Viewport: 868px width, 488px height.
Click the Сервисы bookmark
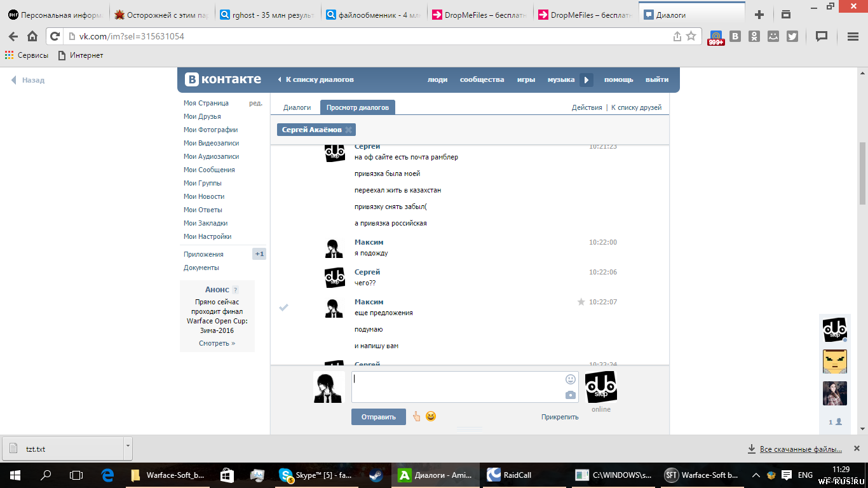coord(27,55)
